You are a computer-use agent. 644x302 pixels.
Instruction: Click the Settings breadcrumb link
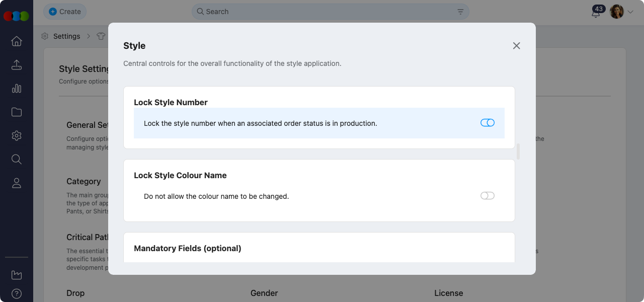[x=66, y=36]
